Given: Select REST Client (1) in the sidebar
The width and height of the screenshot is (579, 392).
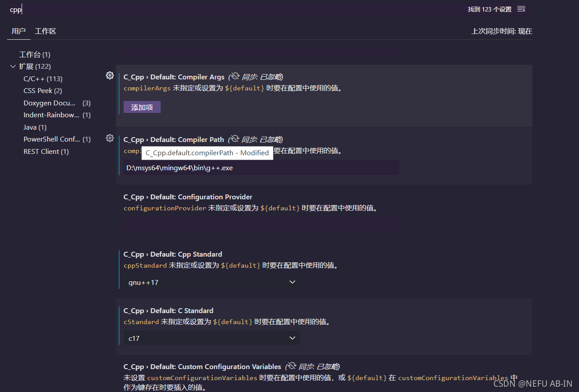Looking at the screenshot, I should pos(46,151).
